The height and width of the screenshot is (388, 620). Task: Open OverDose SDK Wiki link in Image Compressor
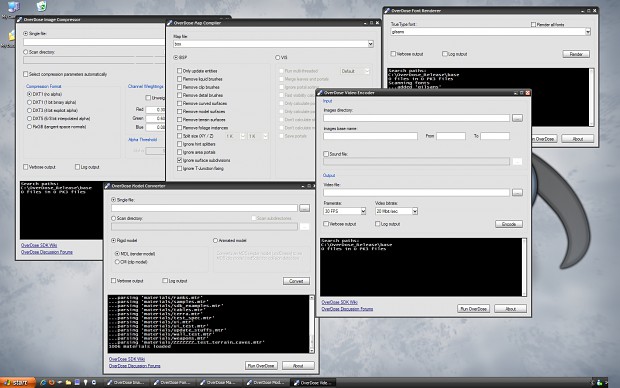[39, 245]
